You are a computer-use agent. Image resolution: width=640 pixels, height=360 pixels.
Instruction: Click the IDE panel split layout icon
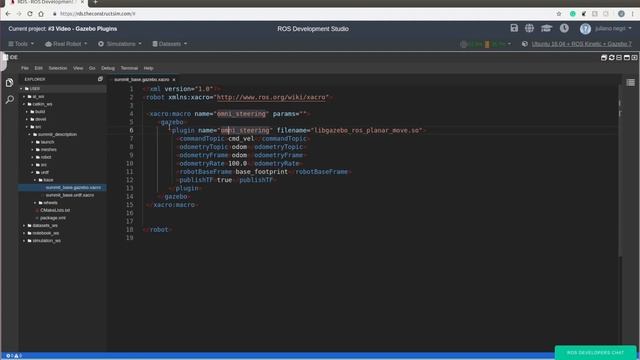point(619,58)
